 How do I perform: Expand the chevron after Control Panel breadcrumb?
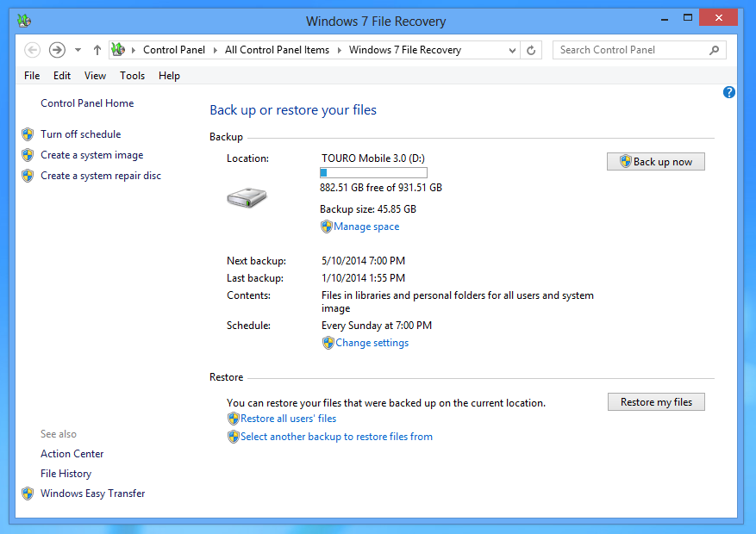215,50
